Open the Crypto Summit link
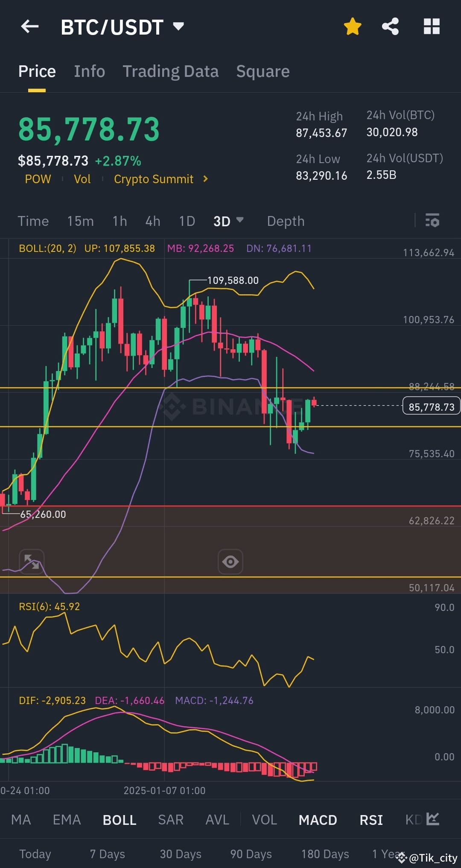Image resolution: width=461 pixels, height=868 pixels. point(154,179)
